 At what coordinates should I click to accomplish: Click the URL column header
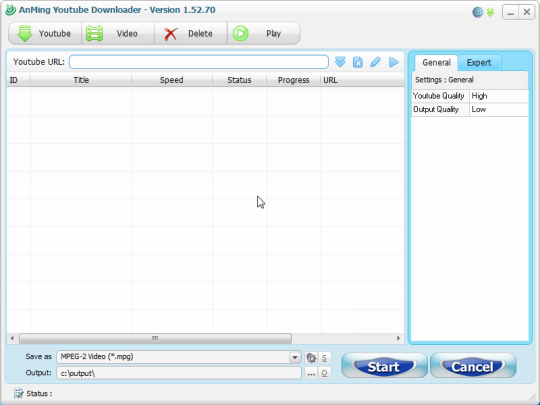(x=362, y=80)
